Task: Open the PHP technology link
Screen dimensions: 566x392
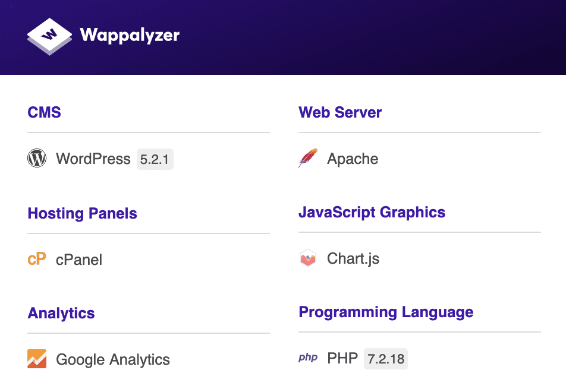Action: click(342, 359)
